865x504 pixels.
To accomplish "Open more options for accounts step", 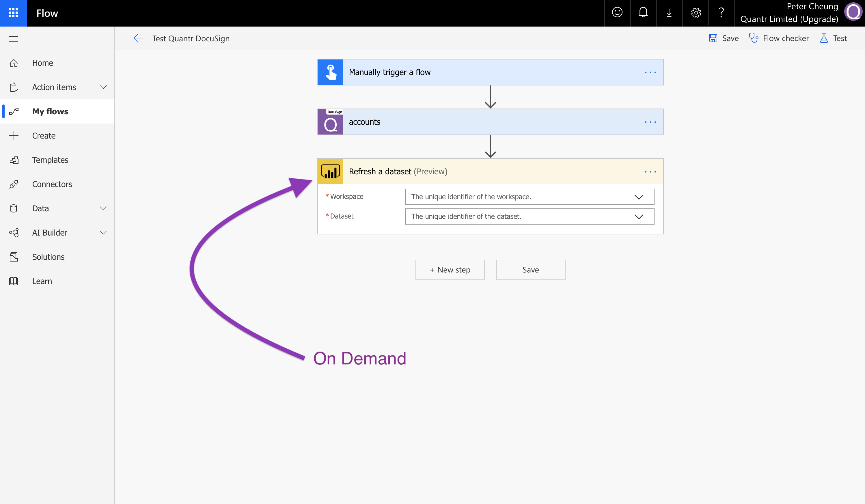I will point(650,122).
